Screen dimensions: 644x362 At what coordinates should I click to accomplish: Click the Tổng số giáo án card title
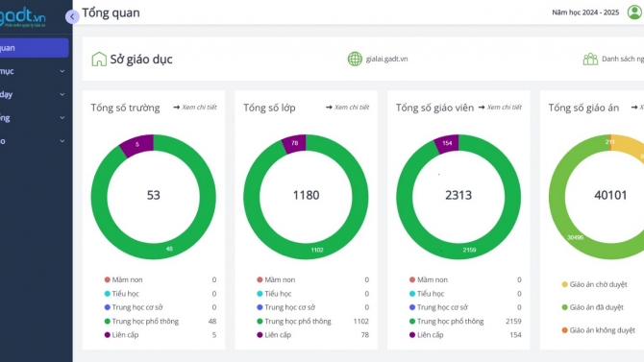583,108
